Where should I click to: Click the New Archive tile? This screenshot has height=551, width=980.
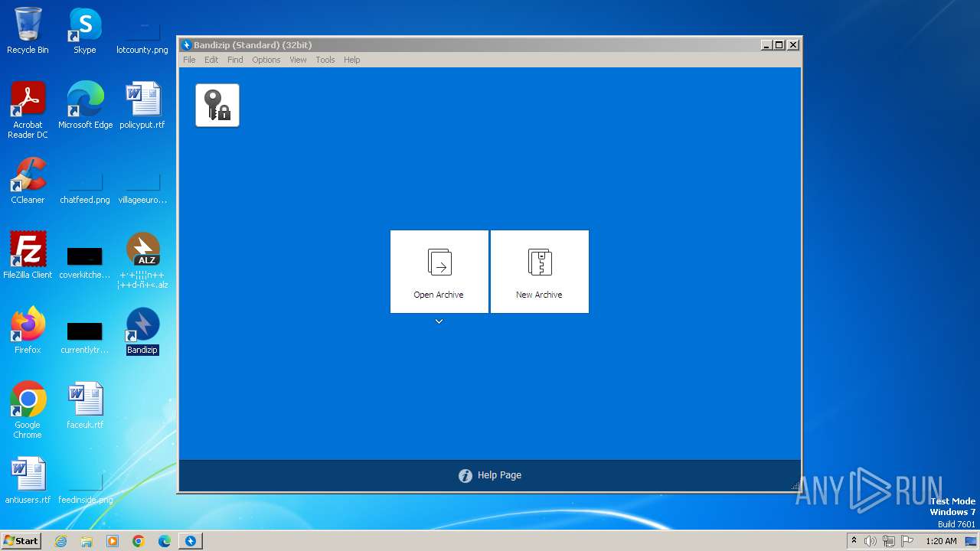pyautogui.click(x=539, y=271)
